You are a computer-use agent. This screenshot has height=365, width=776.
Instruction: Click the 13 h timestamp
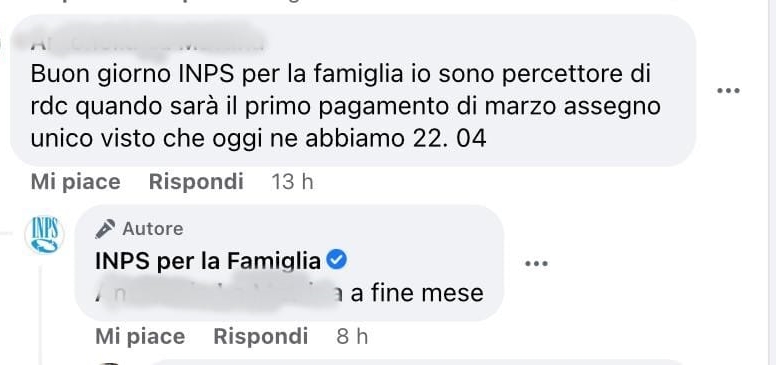292,182
